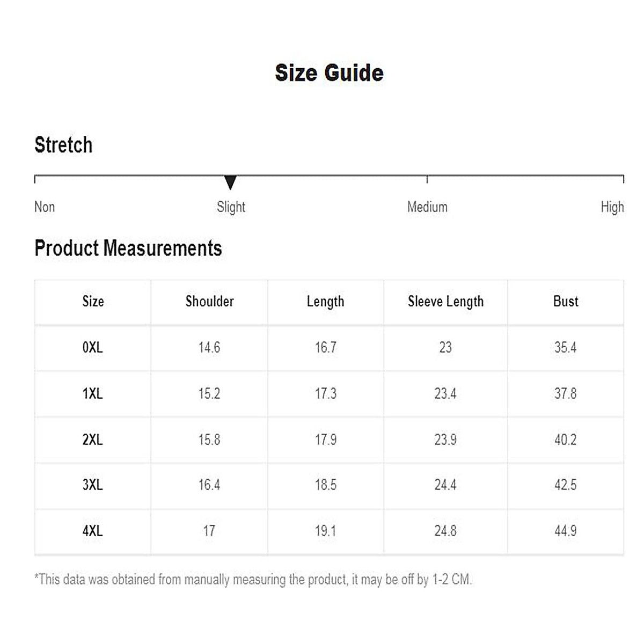Viewport: 644px width, 644px height.
Task: Click the black triangle stretch marker
Action: coord(230,182)
